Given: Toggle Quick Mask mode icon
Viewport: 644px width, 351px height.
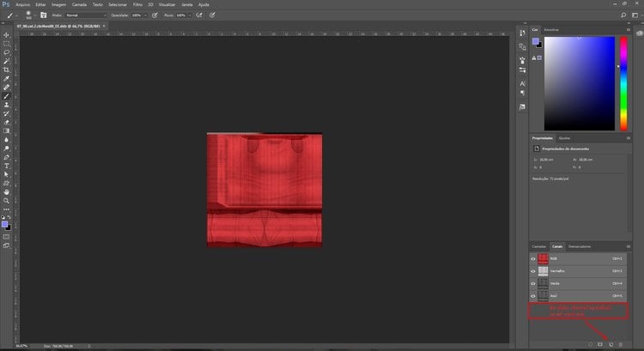Looking at the screenshot, I should click(x=6, y=237).
